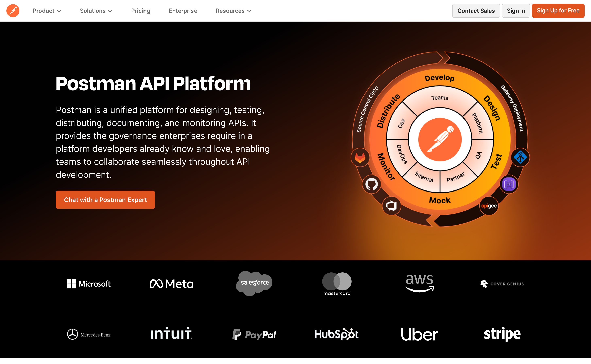Click the blue anchor gateway icon

(520, 158)
